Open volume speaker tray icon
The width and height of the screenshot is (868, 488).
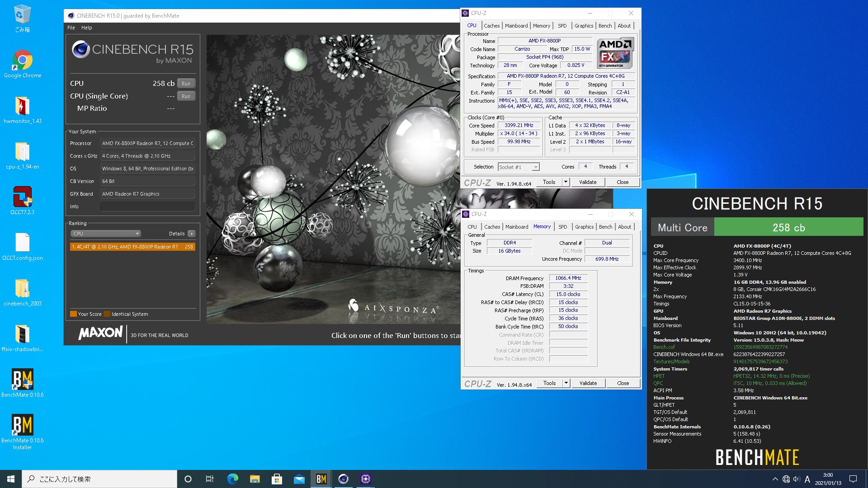[797, 479]
